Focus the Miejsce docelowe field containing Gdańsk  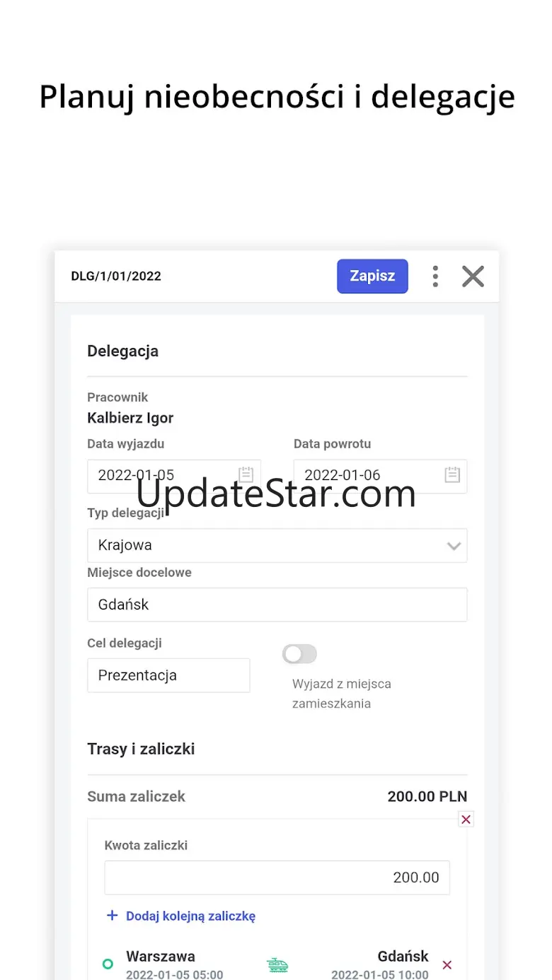(277, 605)
